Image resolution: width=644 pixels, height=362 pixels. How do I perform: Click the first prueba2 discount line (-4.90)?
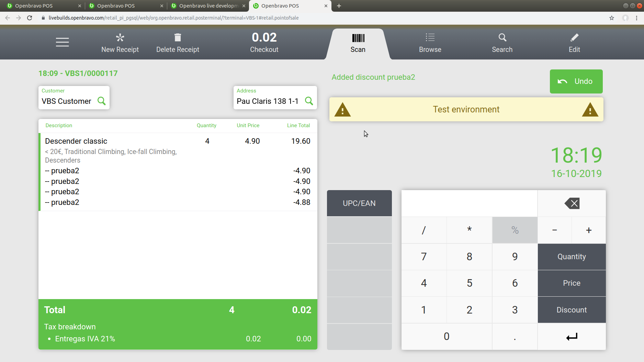[178, 171]
